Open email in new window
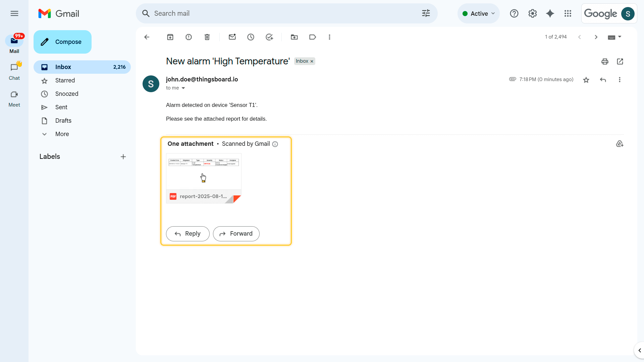 620,62
